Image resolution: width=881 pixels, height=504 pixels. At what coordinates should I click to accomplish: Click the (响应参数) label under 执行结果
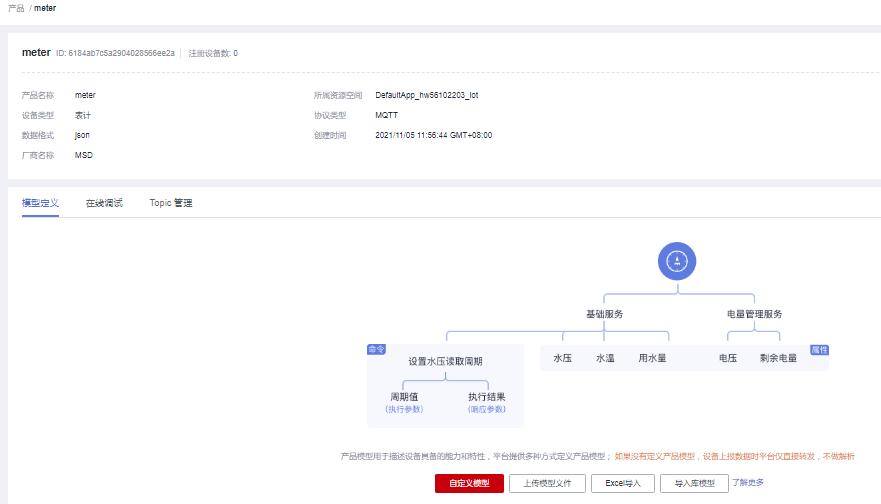click(487, 409)
